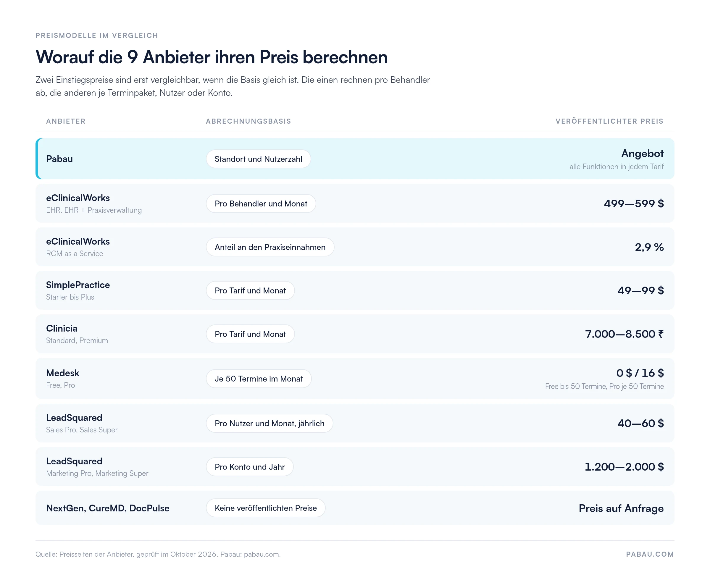Click 'VERÖFFENTLICHTER PREIS' column header
Image resolution: width=710 pixels, height=588 pixels.
(x=610, y=121)
